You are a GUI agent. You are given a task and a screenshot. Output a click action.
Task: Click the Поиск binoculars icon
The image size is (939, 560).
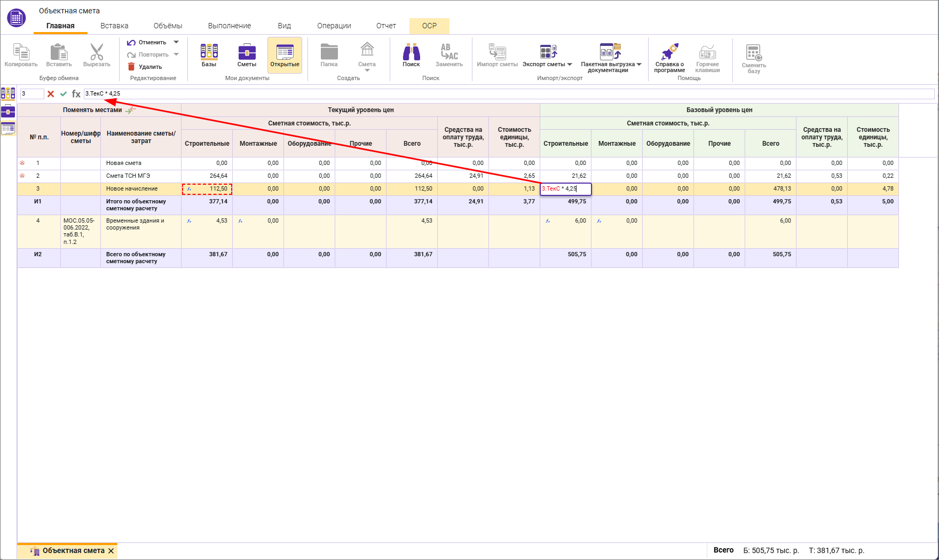tap(411, 55)
